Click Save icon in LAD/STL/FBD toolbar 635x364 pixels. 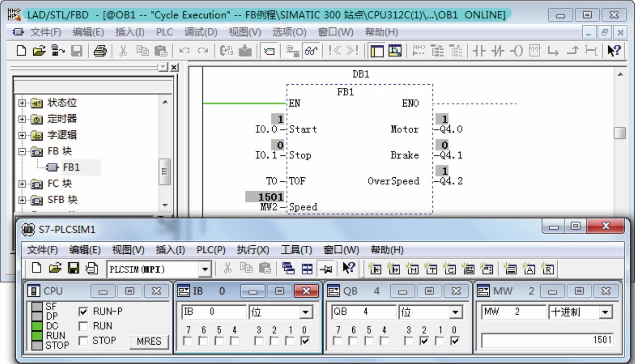point(77,51)
